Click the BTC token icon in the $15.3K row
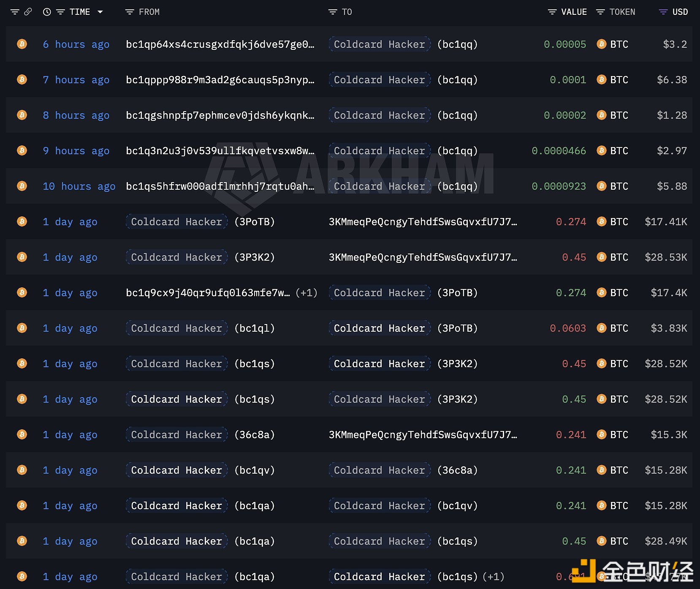Image resolution: width=700 pixels, height=589 pixels. pyautogui.click(x=602, y=434)
